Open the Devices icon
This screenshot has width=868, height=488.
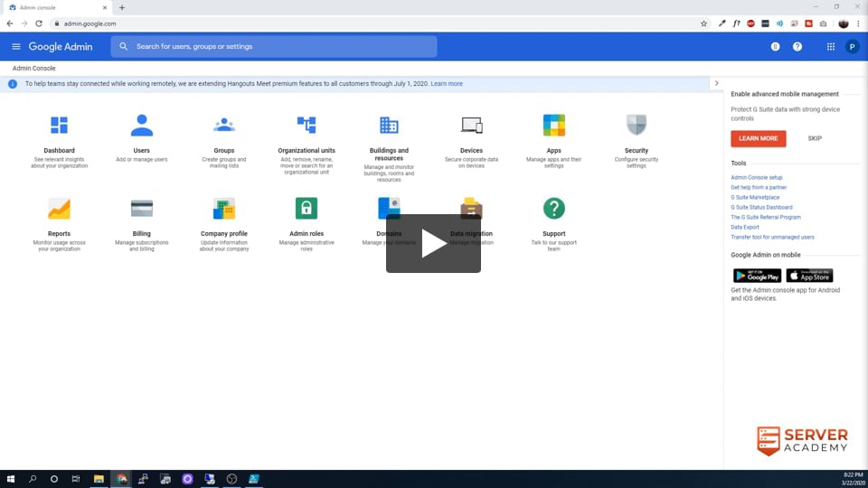(x=471, y=126)
